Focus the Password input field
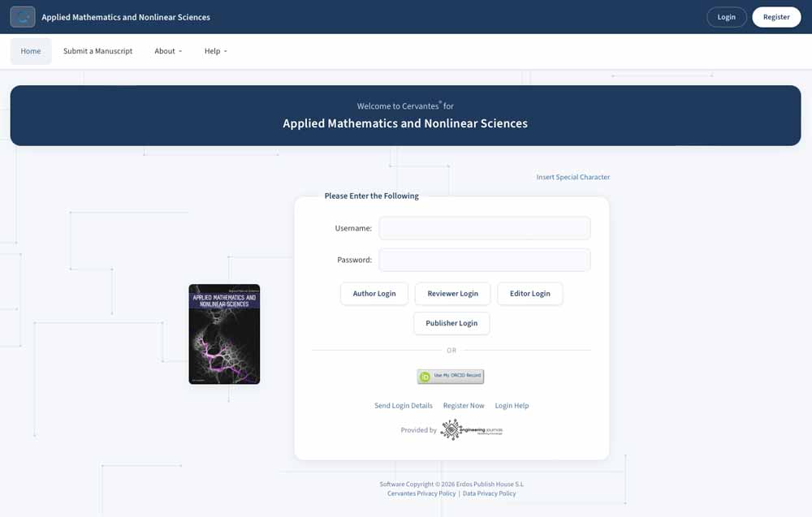This screenshot has width=812, height=517. 484,260
